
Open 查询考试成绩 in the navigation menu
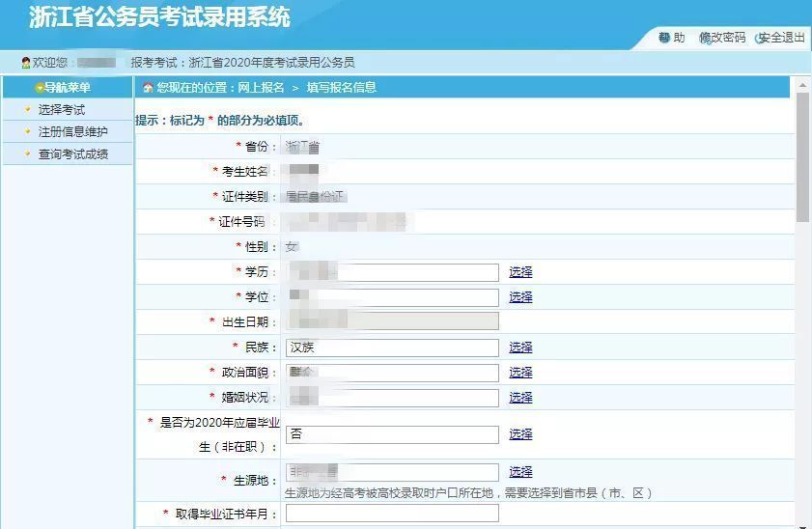[73, 154]
